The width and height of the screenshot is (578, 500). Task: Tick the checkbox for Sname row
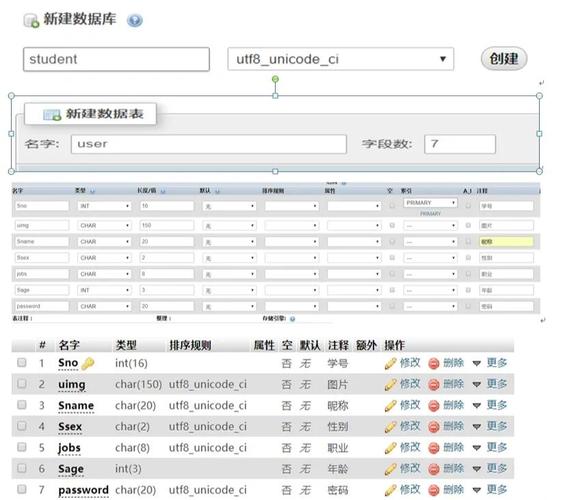pos(22,405)
